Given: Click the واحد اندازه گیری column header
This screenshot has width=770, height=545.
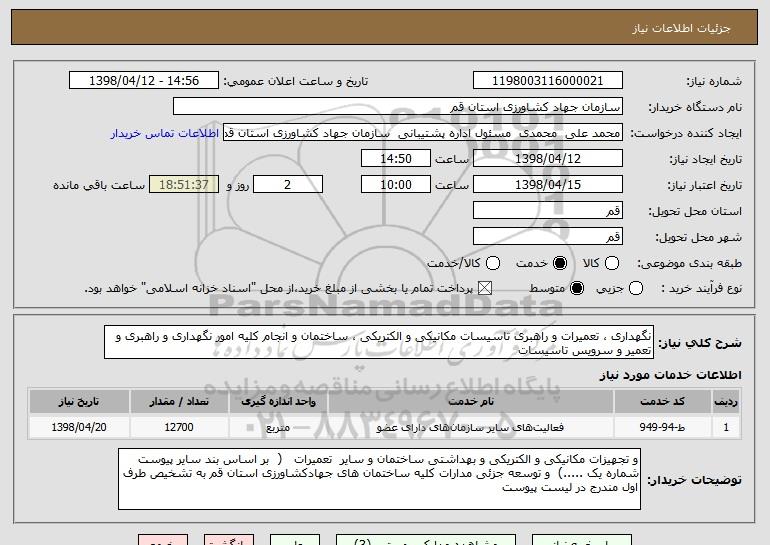Looking at the screenshot, I should pos(278,402).
